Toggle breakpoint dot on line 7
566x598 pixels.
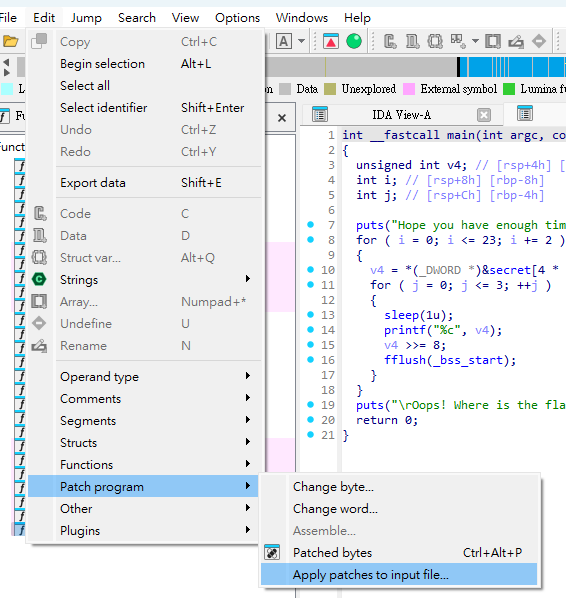[310, 225]
